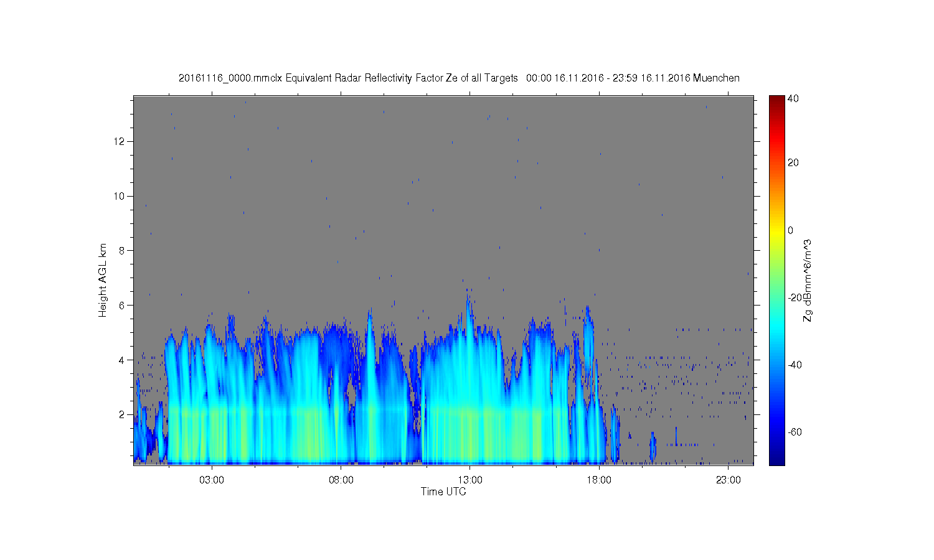The image size is (934, 560).
Task: Click the height tick label '2'
Action: [x=123, y=414]
